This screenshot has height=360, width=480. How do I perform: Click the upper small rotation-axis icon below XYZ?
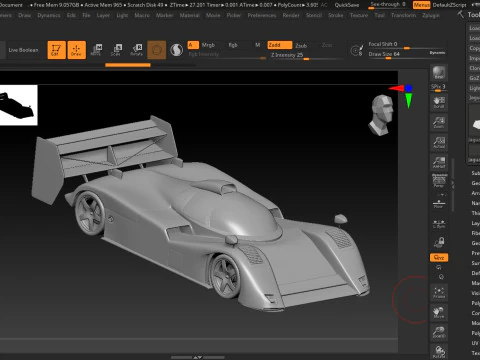coord(439,267)
